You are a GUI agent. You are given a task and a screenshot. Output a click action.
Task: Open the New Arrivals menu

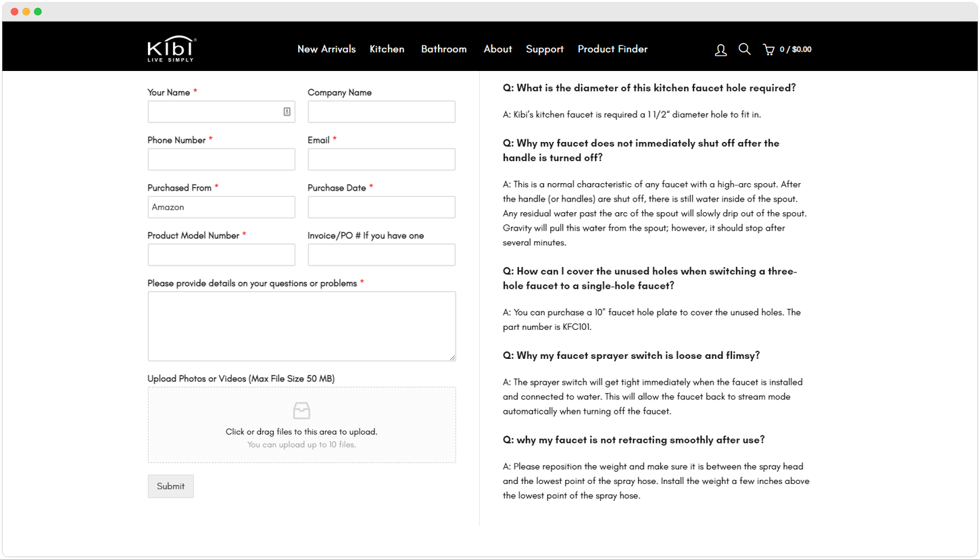tap(326, 49)
